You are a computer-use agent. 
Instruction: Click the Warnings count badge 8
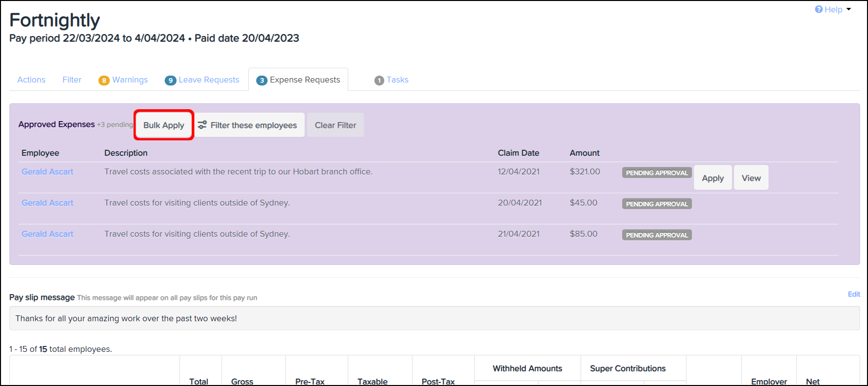pyautogui.click(x=104, y=80)
